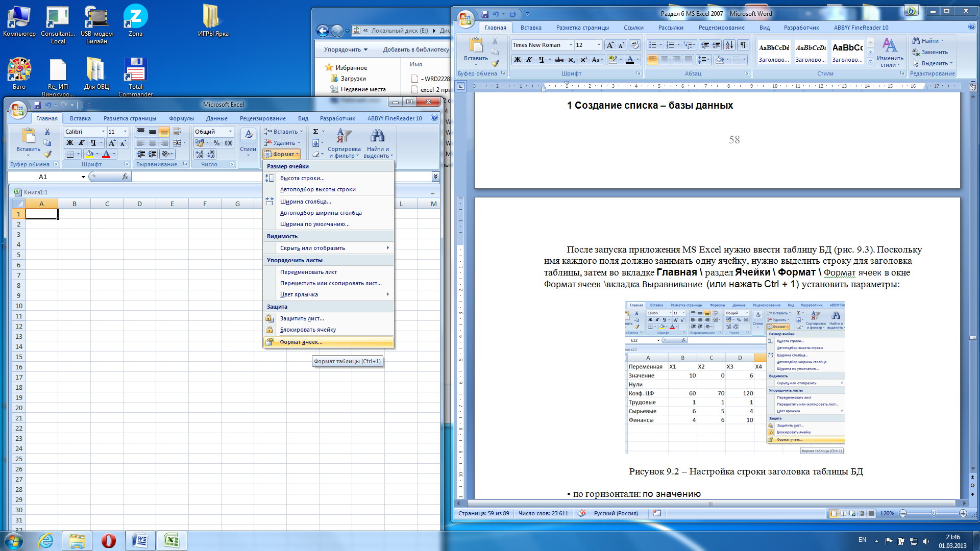The height and width of the screenshot is (551, 980).
Task: Open the Вставить cells dropdown in Excel
Action: (301, 132)
